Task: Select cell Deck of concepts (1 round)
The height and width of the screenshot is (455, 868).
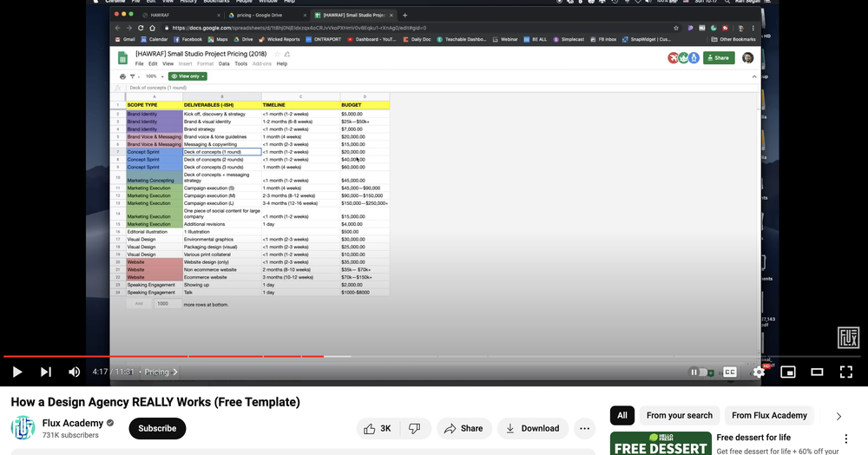Action: coord(222,152)
